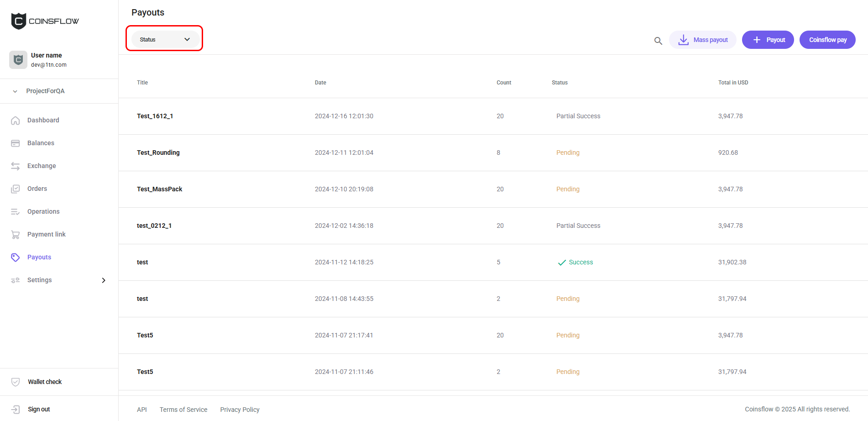Select the Orders sidebar icon
The width and height of the screenshot is (868, 421).
click(x=15, y=189)
